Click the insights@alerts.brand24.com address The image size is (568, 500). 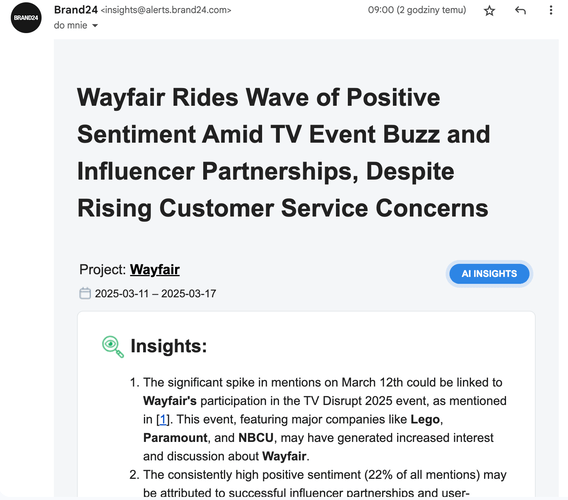pos(166,10)
